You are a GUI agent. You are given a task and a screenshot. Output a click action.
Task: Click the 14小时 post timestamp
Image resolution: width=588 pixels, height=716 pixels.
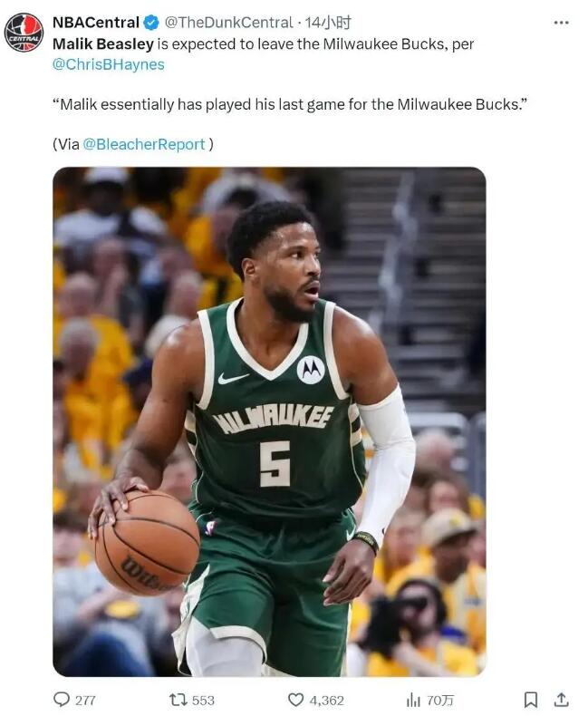click(x=328, y=23)
